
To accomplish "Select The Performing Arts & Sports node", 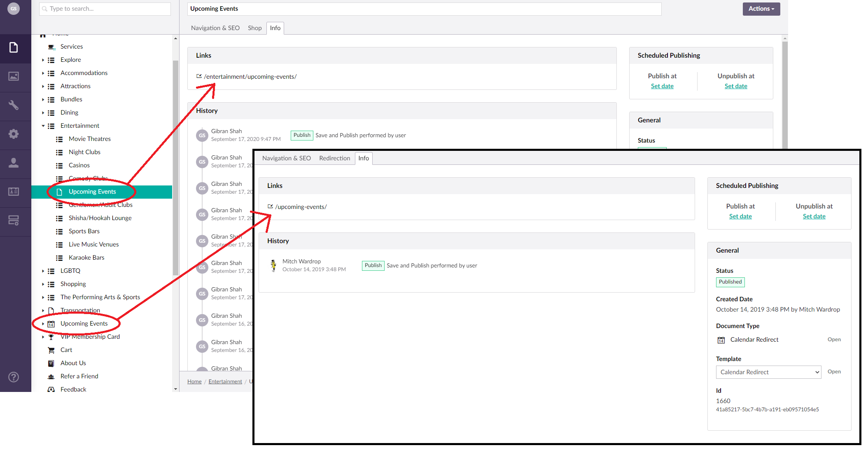I will (x=100, y=298).
